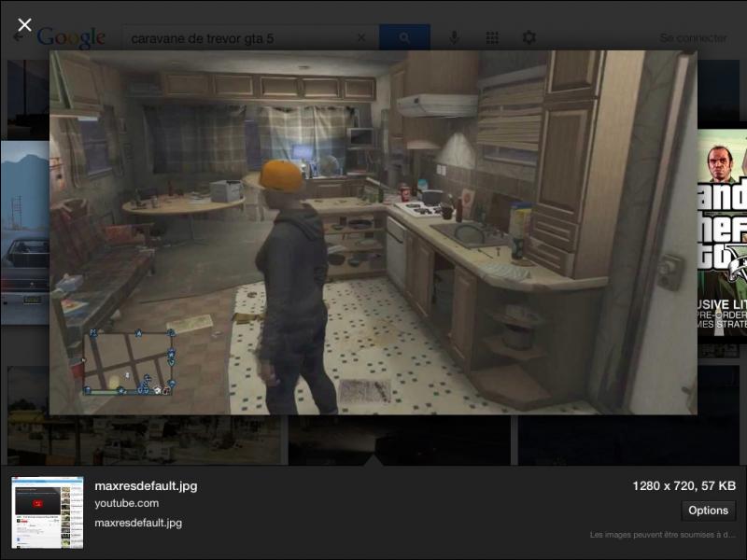Open the Options button
The height and width of the screenshot is (560, 747).
click(x=708, y=511)
